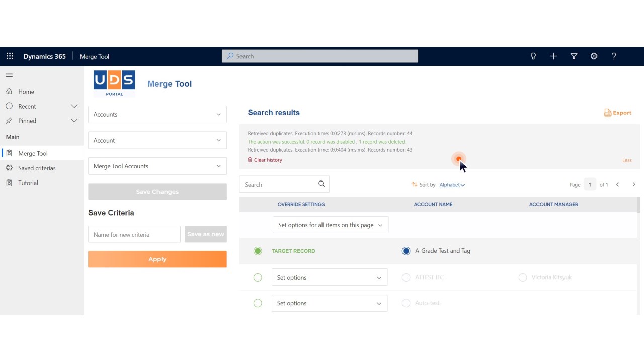Screen dimensions: 644x362
Task: Toggle the green TARGET RECORD radio button
Action: pos(258,251)
